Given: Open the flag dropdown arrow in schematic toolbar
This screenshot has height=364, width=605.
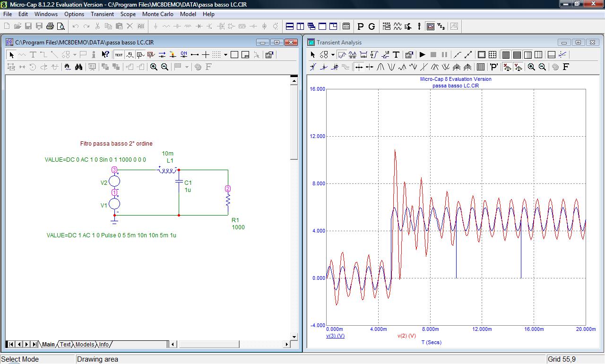Looking at the screenshot, I should pos(187,67).
